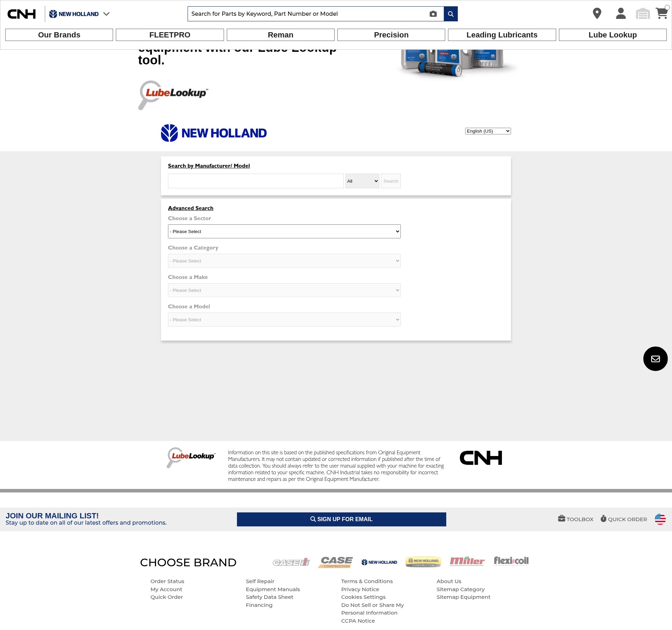Image resolution: width=672 pixels, height=630 pixels.
Task: Open the Cookies Settings link
Action: pos(363,597)
